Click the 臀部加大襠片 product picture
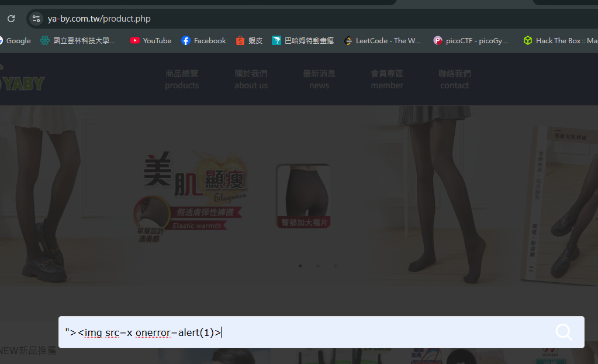The image size is (598, 364). [x=303, y=196]
